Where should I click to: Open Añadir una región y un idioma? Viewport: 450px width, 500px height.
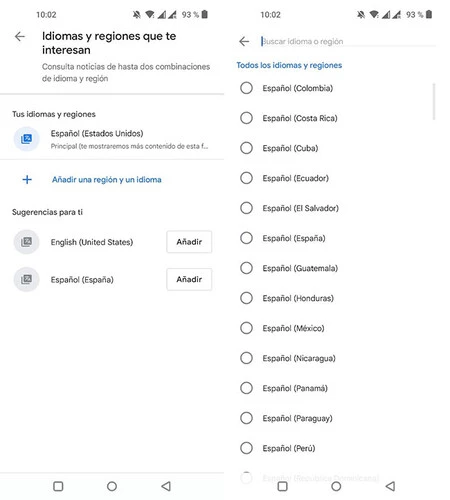pyautogui.click(x=106, y=180)
